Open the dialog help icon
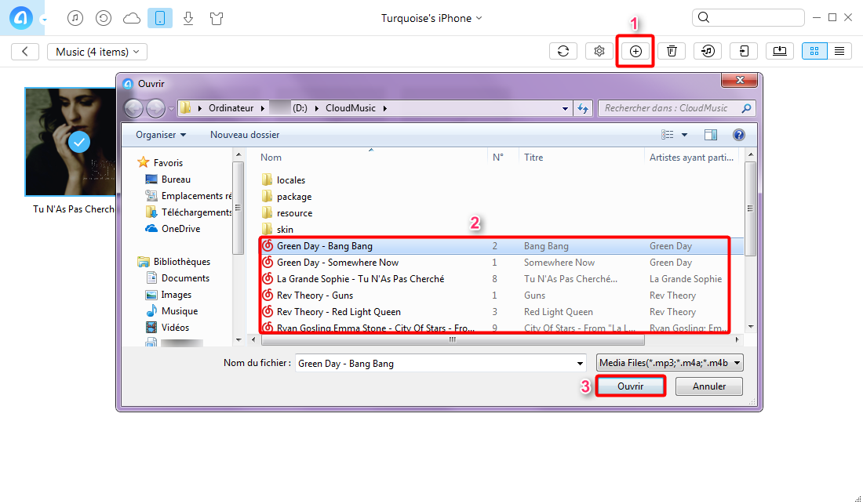The width and height of the screenshot is (863, 504). pyautogui.click(x=738, y=135)
